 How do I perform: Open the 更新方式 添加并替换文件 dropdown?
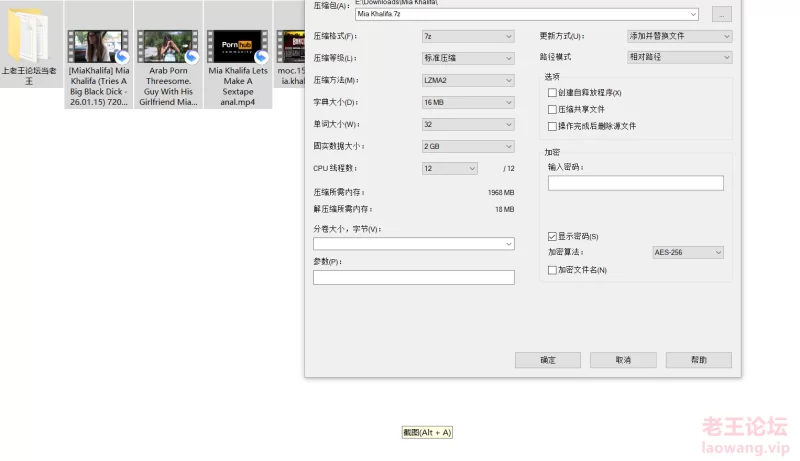point(680,36)
